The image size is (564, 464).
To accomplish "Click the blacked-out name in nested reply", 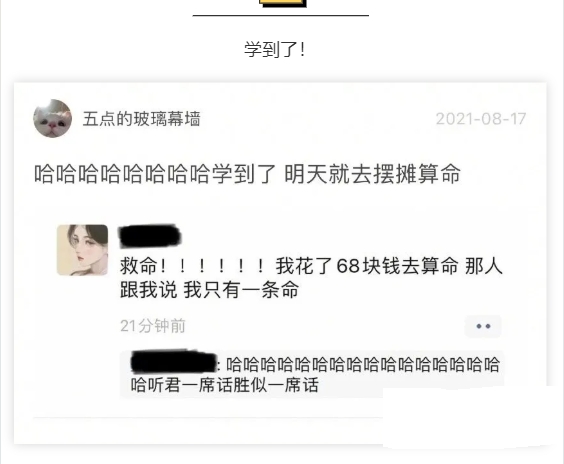I will click(x=174, y=361).
